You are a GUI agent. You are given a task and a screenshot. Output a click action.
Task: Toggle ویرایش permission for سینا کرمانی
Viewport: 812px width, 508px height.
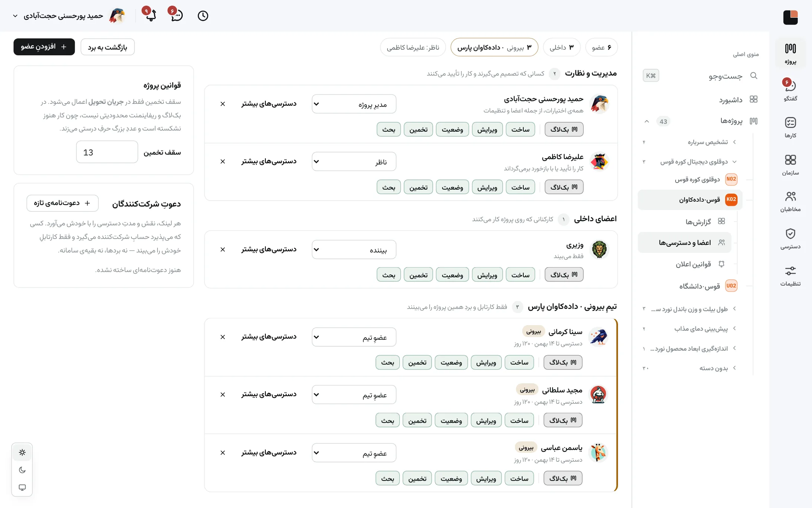(x=486, y=362)
